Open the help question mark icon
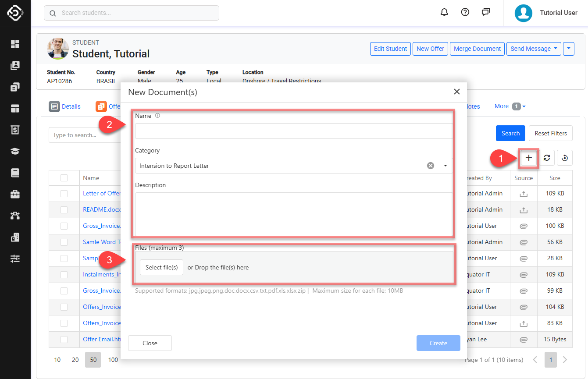The image size is (588, 379). pyautogui.click(x=465, y=12)
